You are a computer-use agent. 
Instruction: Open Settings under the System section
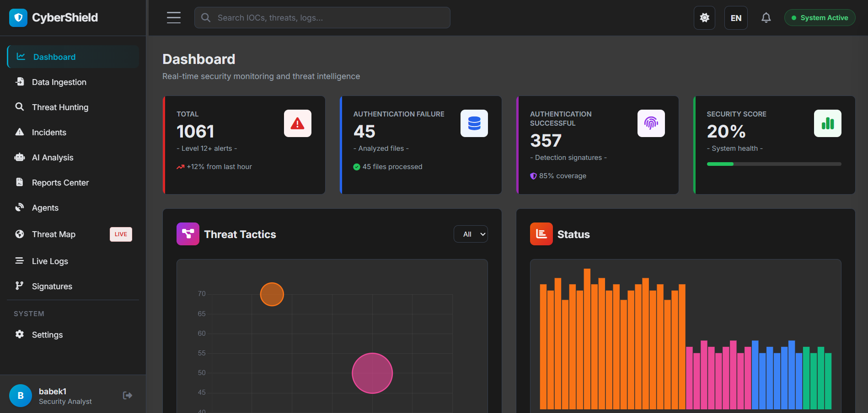[47, 335]
